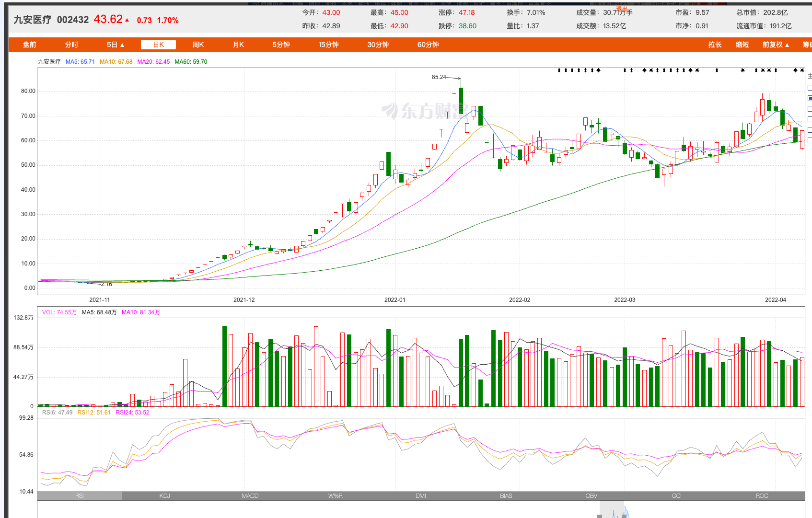Image resolution: width=812 pixels, height=518 pixels.
Task: Click the 缩短 button
Action: tap(742, 45)
